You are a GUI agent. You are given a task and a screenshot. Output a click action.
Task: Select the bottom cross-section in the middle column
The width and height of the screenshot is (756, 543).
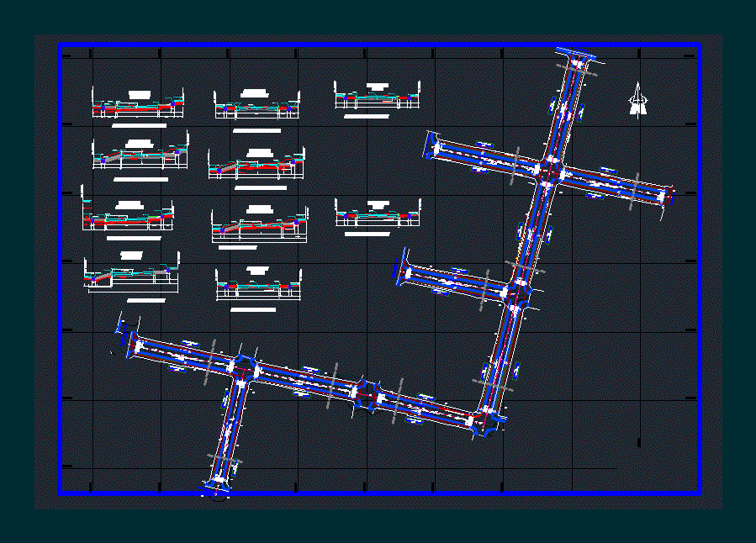click(258, 286)
